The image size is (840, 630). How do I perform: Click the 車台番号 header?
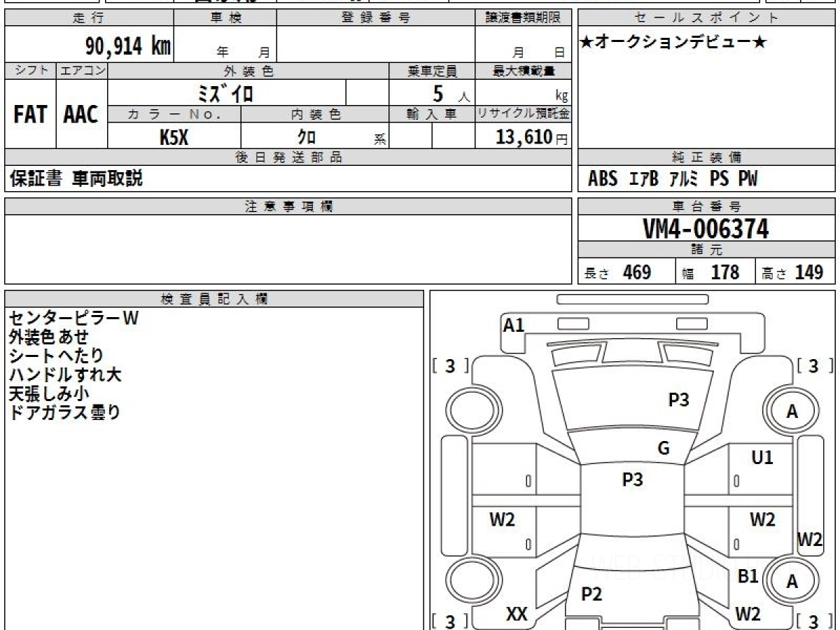[x=706, y=206]
